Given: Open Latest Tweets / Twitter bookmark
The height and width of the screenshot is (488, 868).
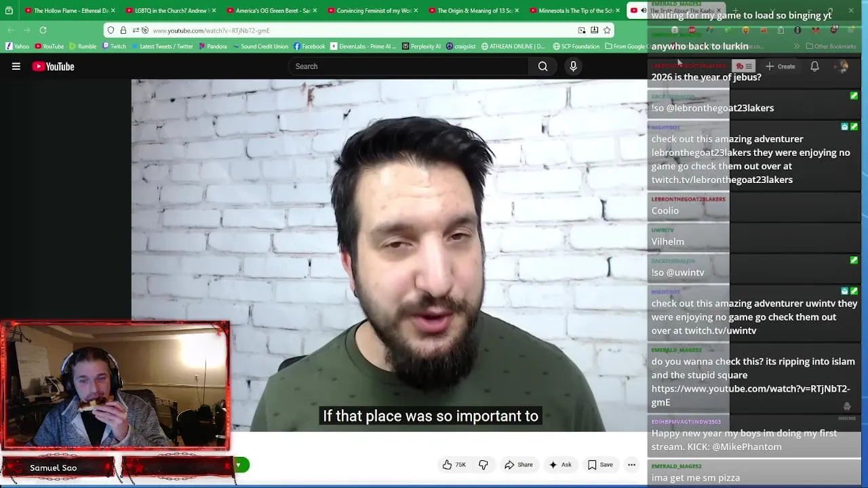Looking at the screenshot, I should tap(162, 47).
